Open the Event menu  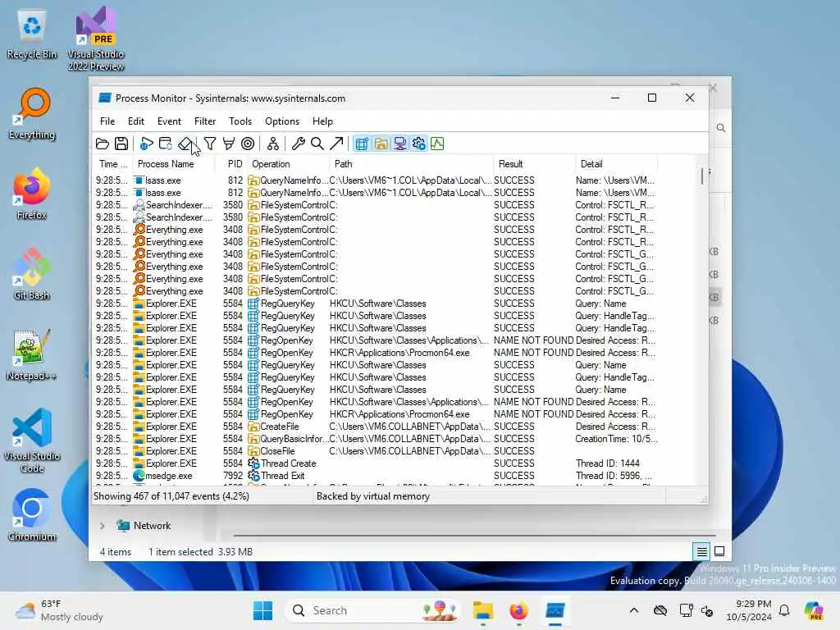coord(169,121)
